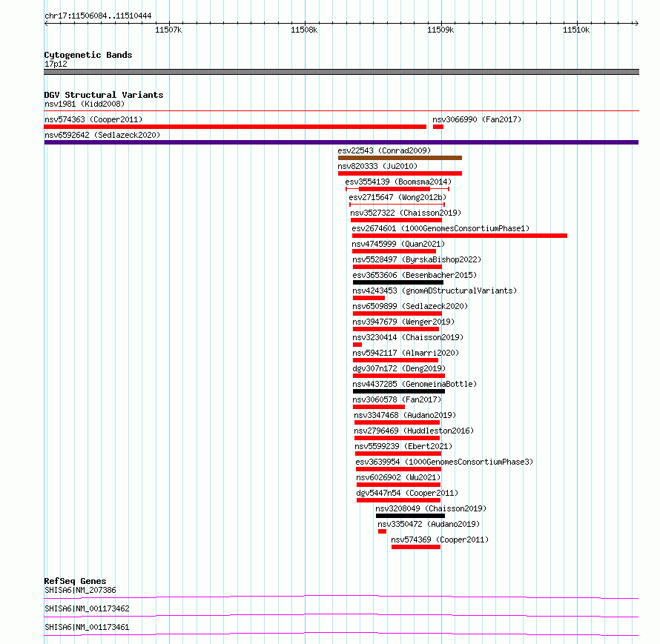
Task: Click the nsv1981 (Kidd2008) variant label
Action: (x=85, y=104)
